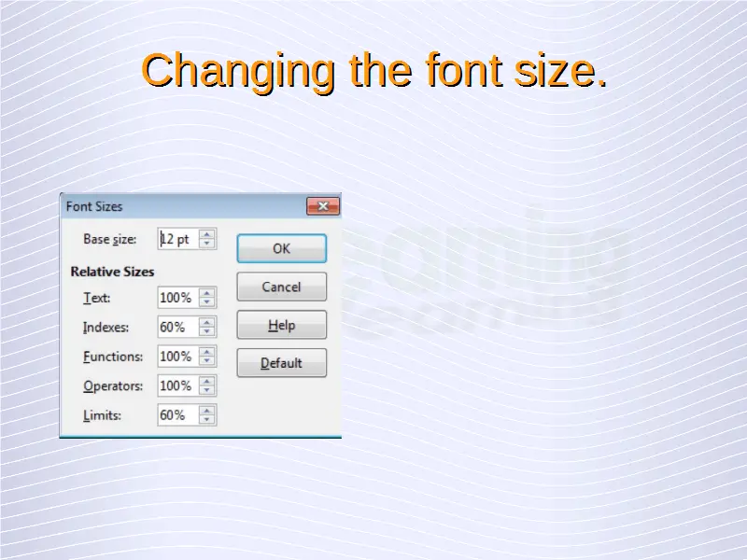Click the OK button

[281, 249]
